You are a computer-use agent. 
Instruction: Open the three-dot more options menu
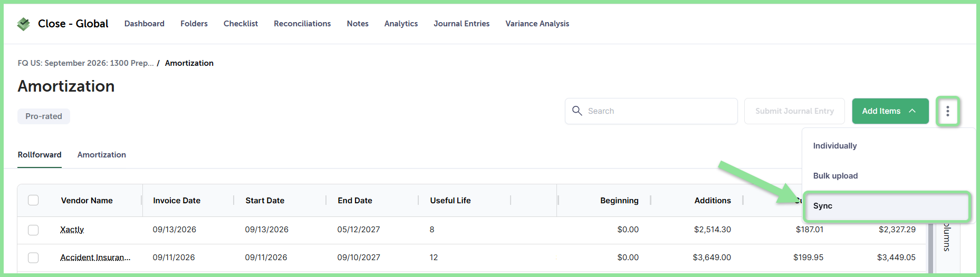(x=948, y=111)
